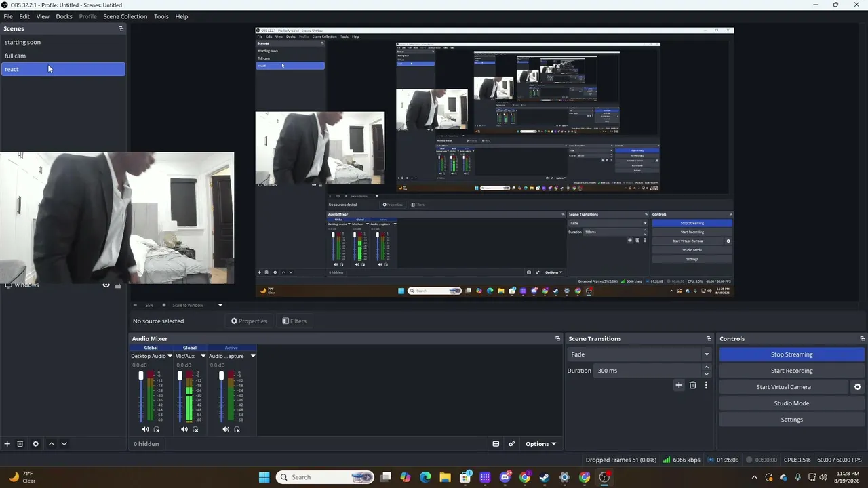Open advanced audio properties gears icon

coord(512,444)
